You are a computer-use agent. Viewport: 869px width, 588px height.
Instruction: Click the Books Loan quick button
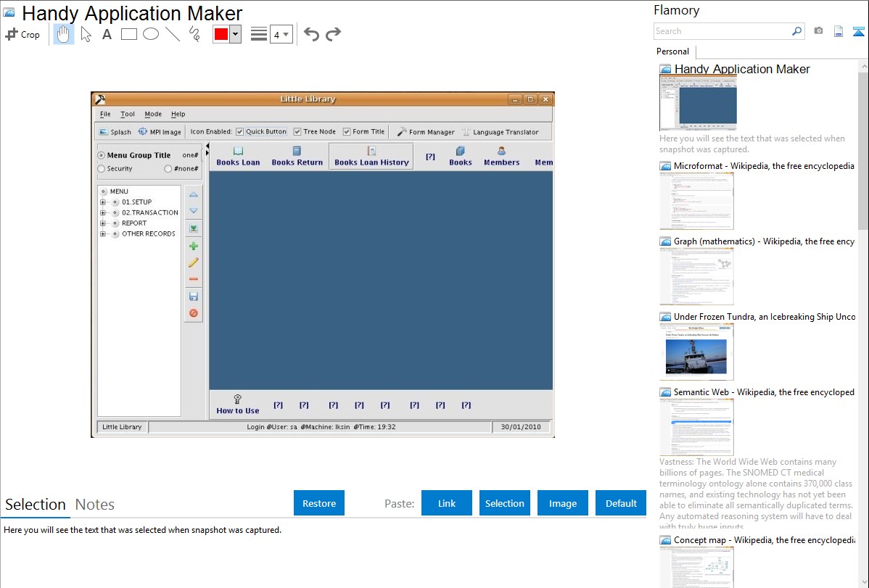(x=239, y=157)
